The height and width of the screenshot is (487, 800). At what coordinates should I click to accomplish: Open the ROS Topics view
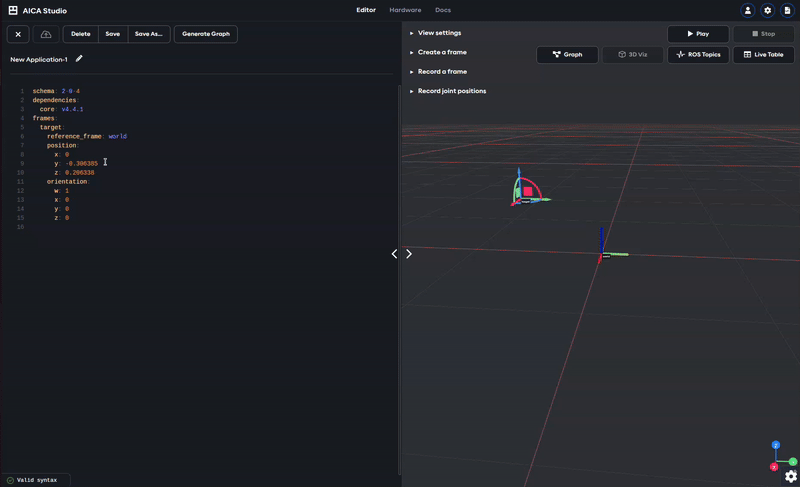pyautogui.click(x=698, y=55)
